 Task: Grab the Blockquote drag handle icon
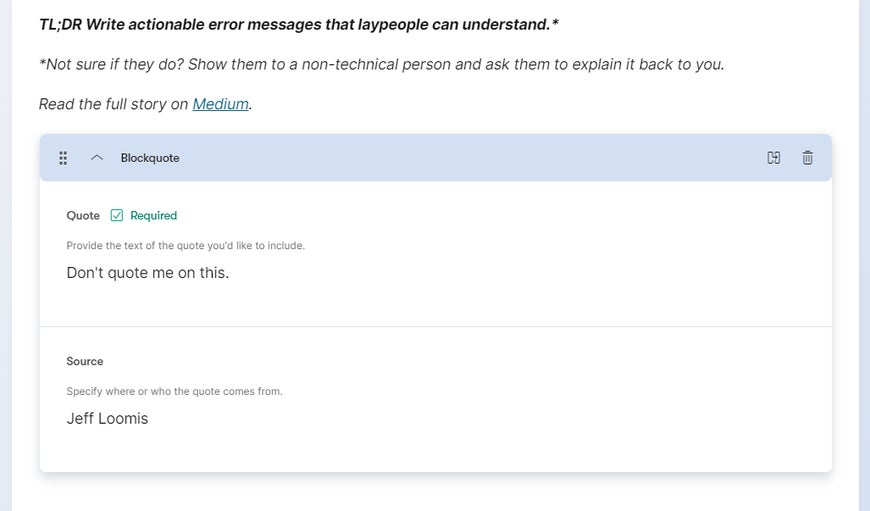pyautogui.click(x=63, y=158)
